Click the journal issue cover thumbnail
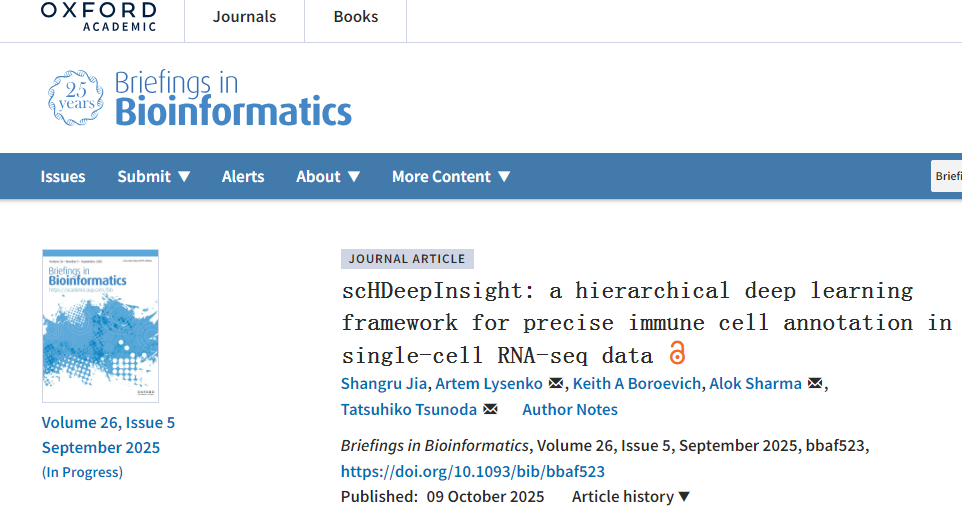 click(100, 326)
